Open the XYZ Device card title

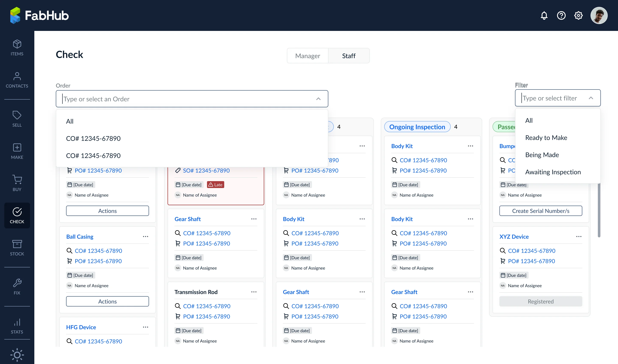514,237
